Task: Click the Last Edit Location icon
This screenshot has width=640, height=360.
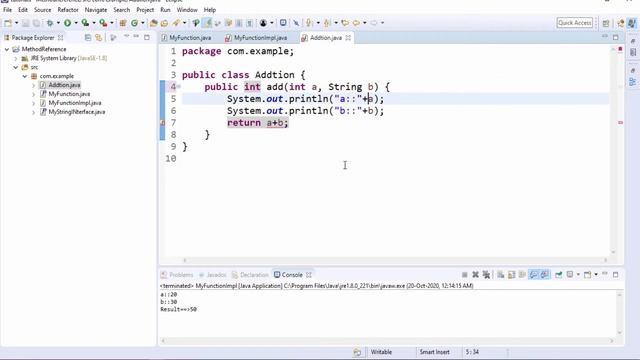Action: tap(345, 23)
